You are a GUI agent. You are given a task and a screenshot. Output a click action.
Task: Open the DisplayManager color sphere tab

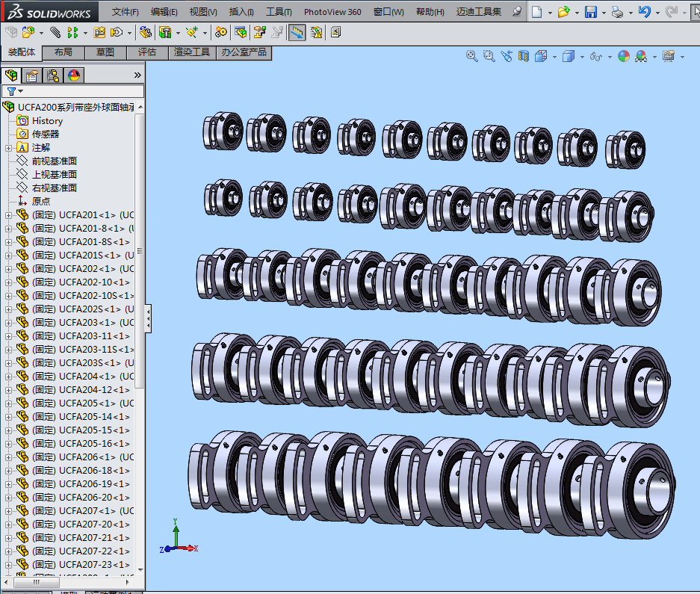pos(74,75)
